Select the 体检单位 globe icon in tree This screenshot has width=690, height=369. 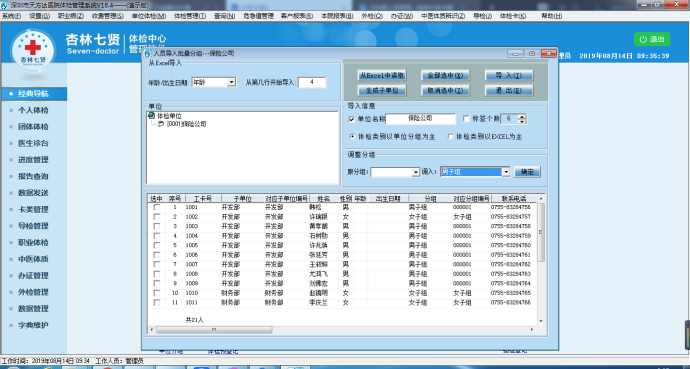pos(151,116)
